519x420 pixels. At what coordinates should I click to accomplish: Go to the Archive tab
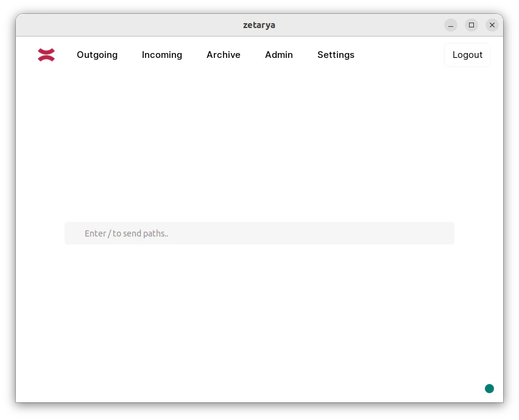click(224, 55)
